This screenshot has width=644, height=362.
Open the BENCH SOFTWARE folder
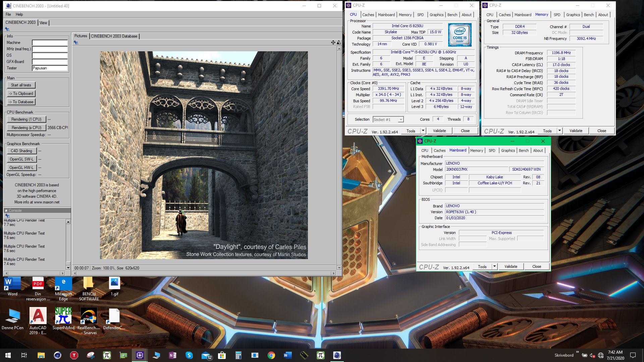[x=89, y=289]
